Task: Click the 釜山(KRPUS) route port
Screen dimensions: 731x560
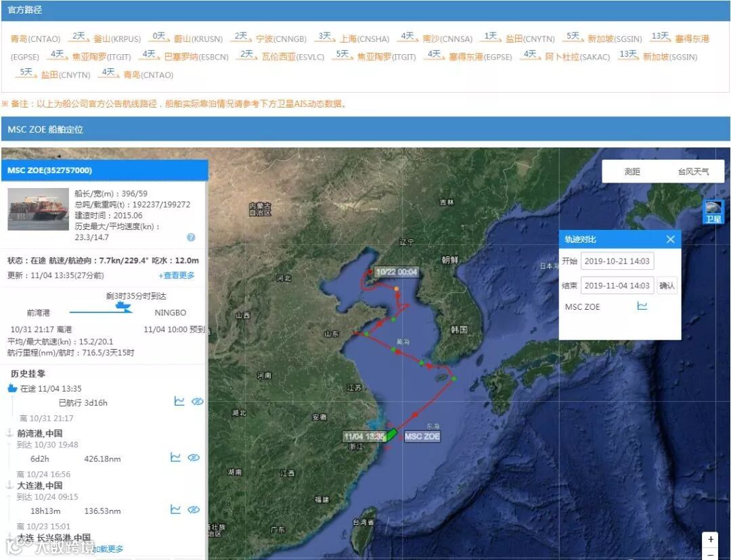Action: 117,39
